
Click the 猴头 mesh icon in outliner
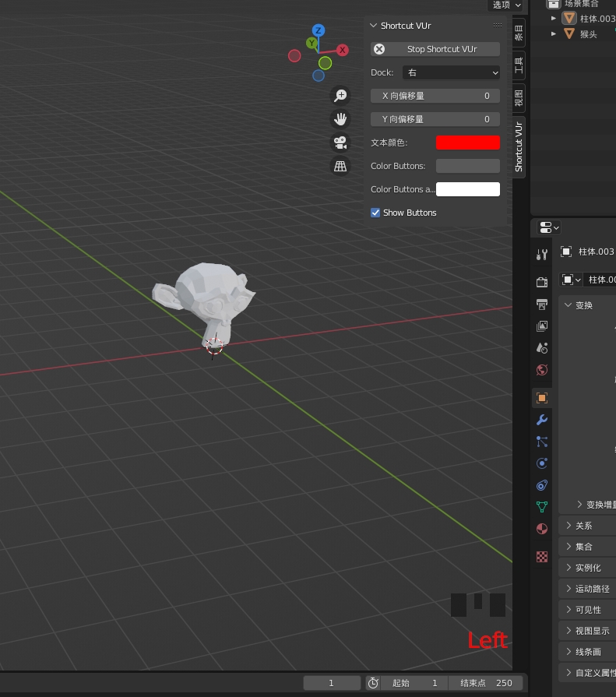(x=569, y=33)
